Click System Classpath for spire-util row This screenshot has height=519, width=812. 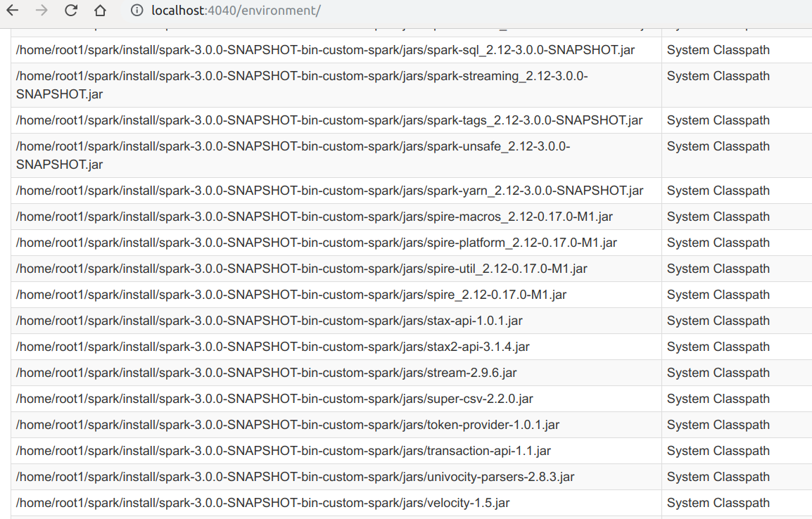718,269
